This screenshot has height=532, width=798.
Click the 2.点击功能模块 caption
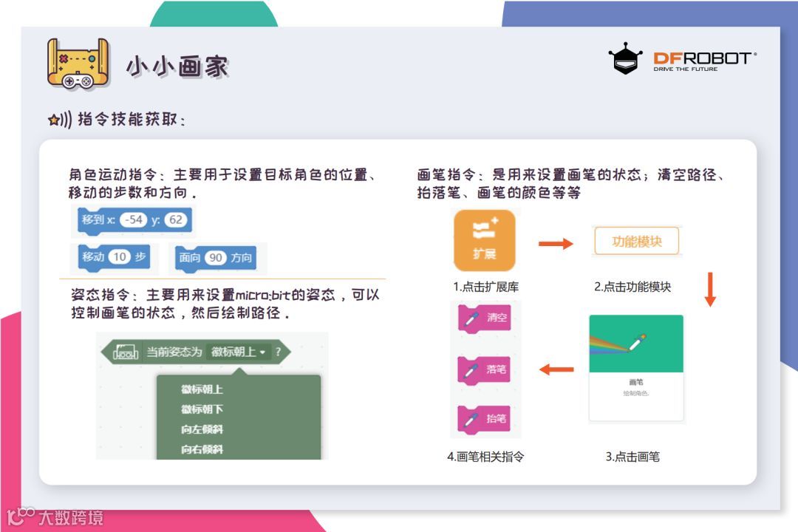pyautogui.click(x=632, y=287)
